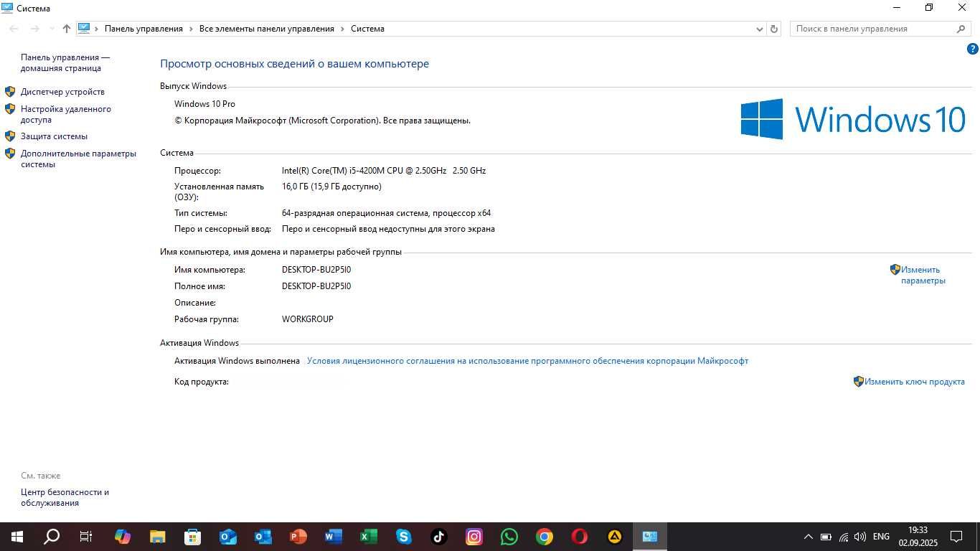Click shield icon beside Device Manager

tap(10, 92)
